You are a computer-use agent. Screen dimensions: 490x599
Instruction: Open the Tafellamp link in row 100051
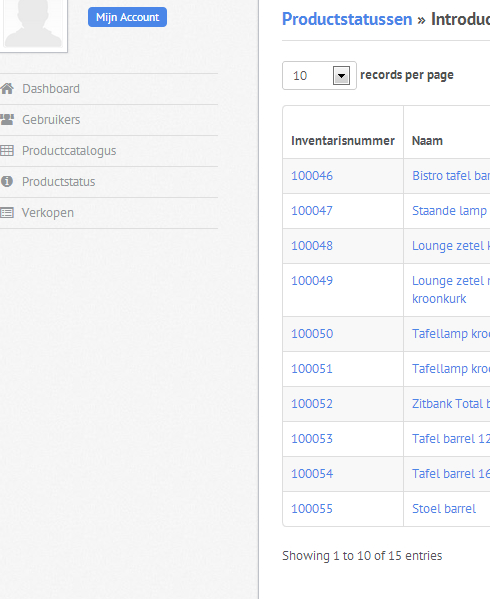point(451,369)
